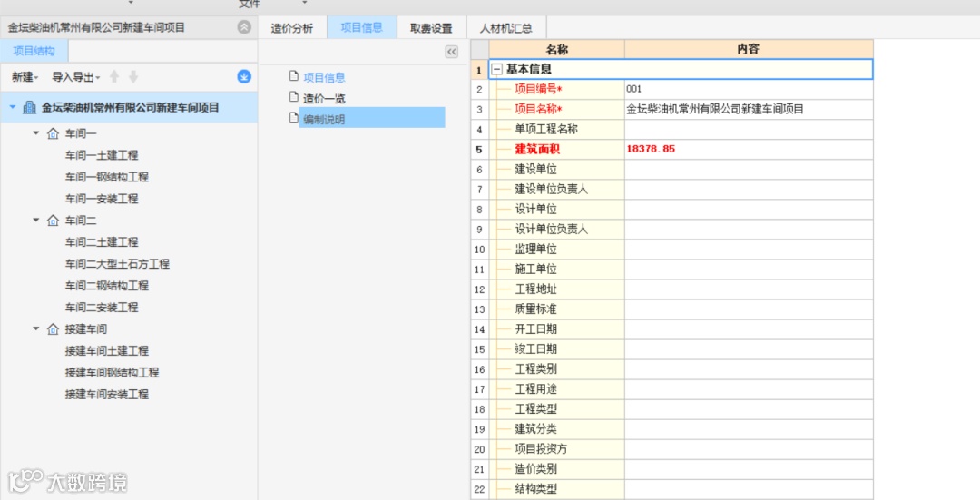Viewport: 980px width, 500px height.
Task: Select 接建车间土建工程 in project tree
Action: [x=107, y=350]
